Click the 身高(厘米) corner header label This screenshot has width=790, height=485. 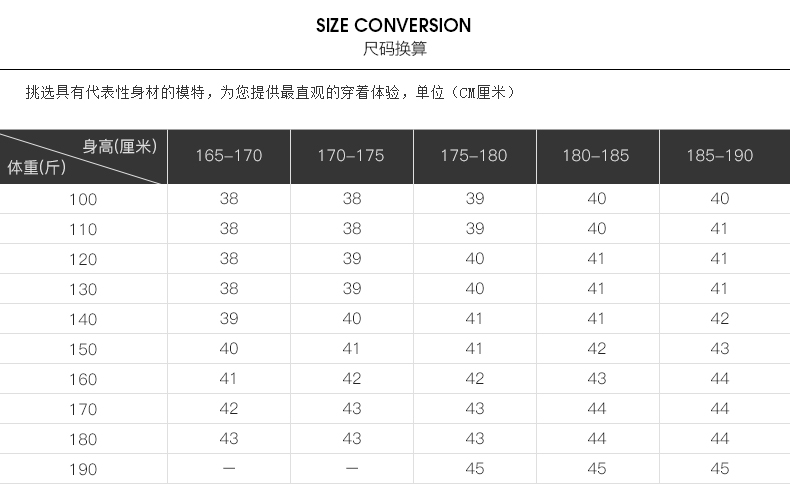[120, 147]
